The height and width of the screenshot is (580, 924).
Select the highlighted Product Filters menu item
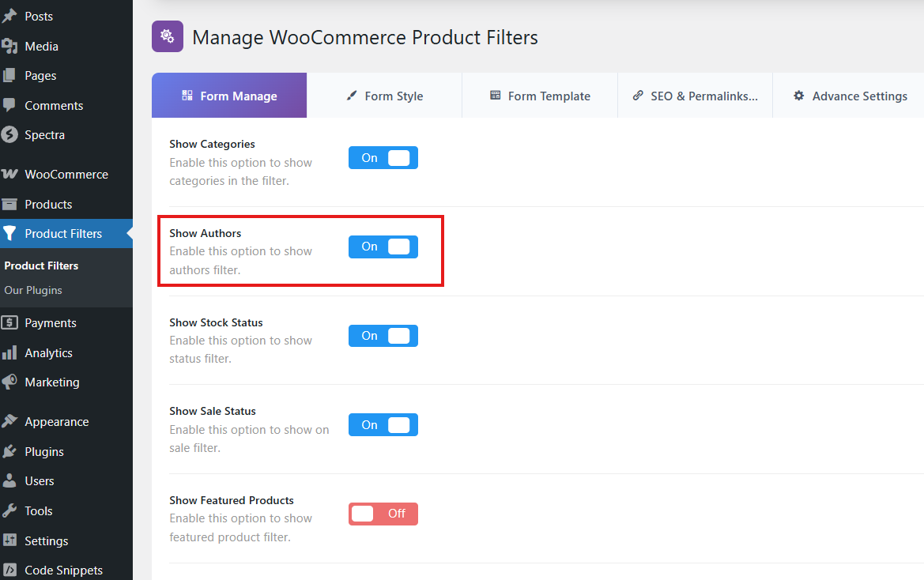[66, 234]
